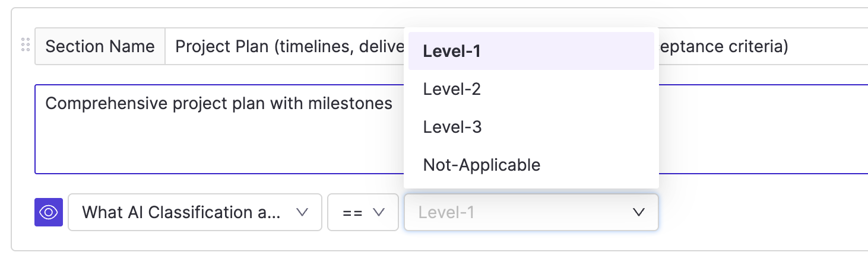The height and width of the screenshot is (262, 868).
Task: Focus the Project Plan section name field
Action: 284,46
